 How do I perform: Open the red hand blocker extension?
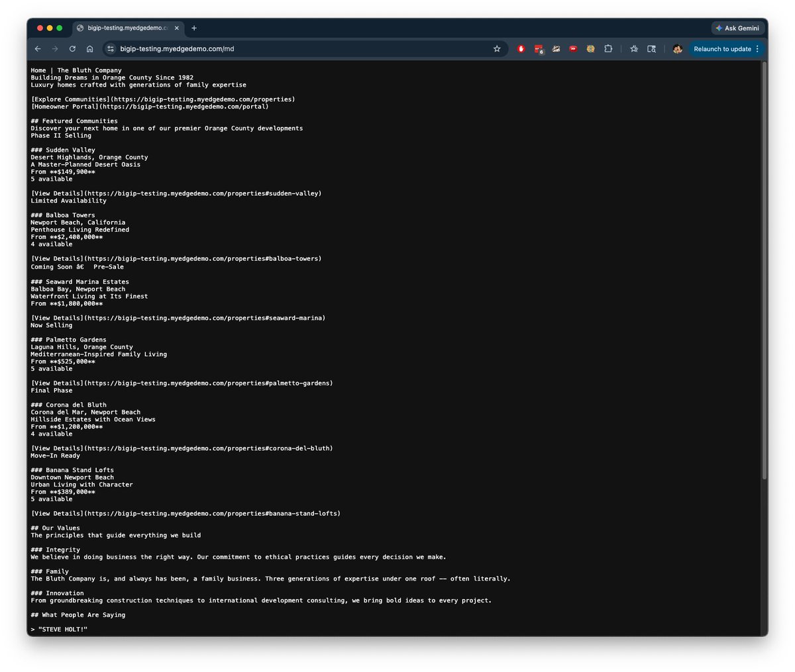(521, 49)
